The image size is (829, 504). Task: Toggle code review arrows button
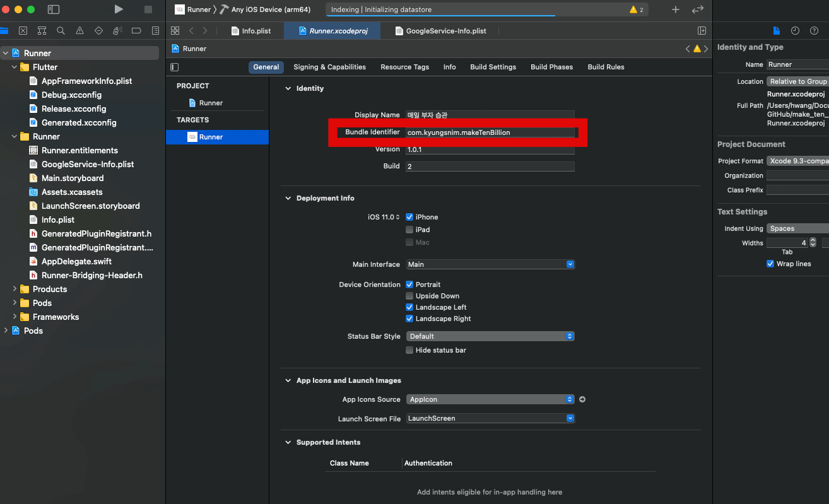pos(697,9)
